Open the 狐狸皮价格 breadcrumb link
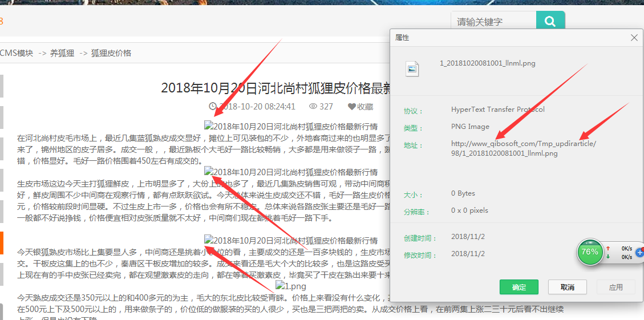The height and width of the screenshot is (320, 644). [x=111, y=53]
